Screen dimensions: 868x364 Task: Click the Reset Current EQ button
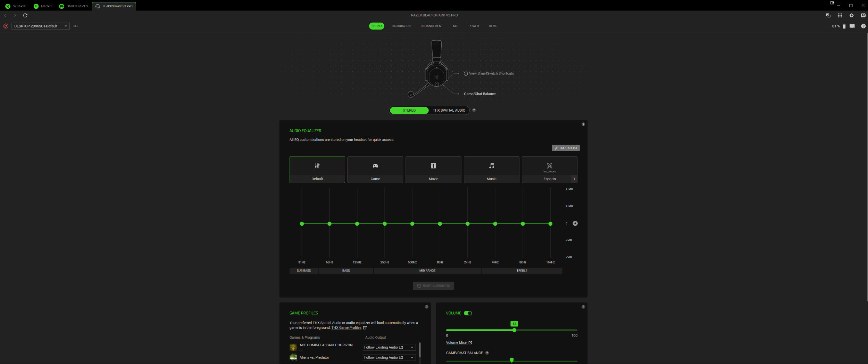pos(433,286)
